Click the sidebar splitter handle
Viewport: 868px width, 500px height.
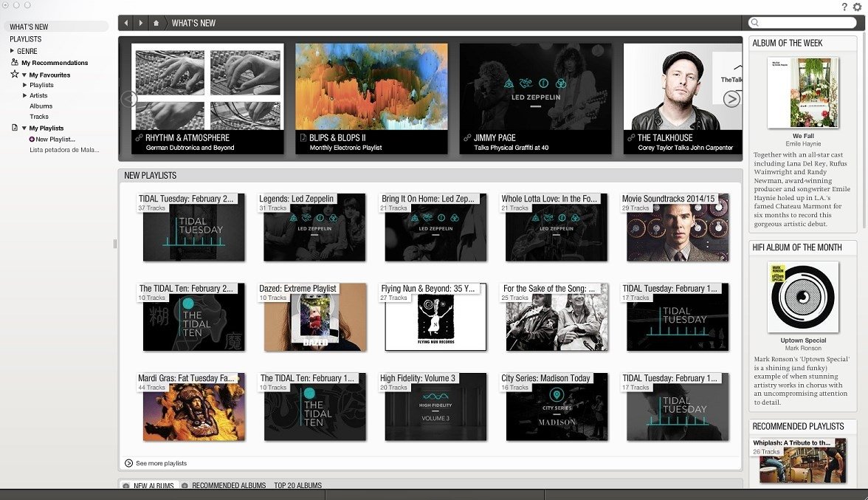point(114,244)
